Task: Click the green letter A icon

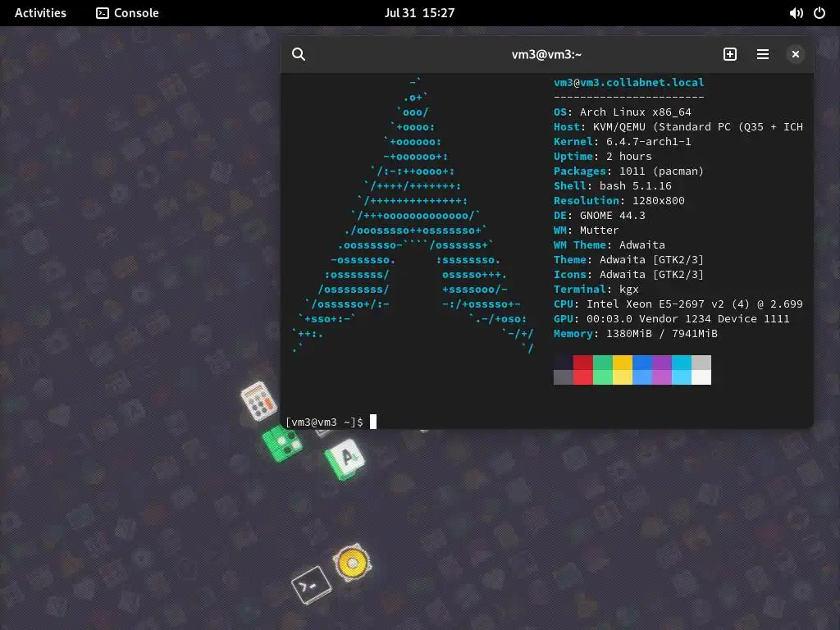Action: [x=345, y=459]
